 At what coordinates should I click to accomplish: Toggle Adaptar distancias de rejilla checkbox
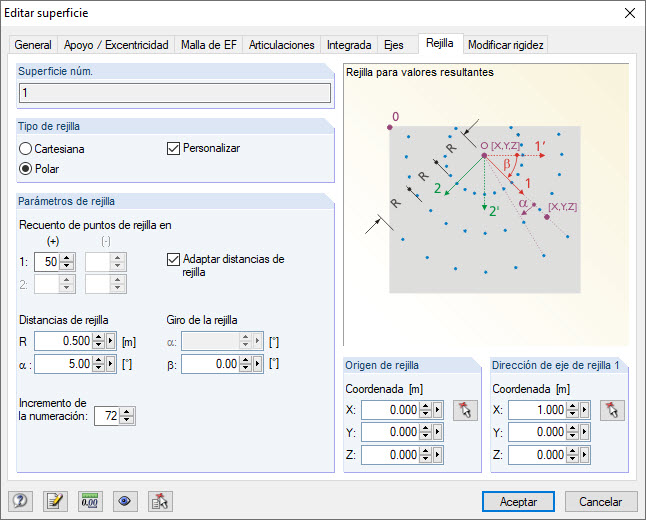coord(226,265)
